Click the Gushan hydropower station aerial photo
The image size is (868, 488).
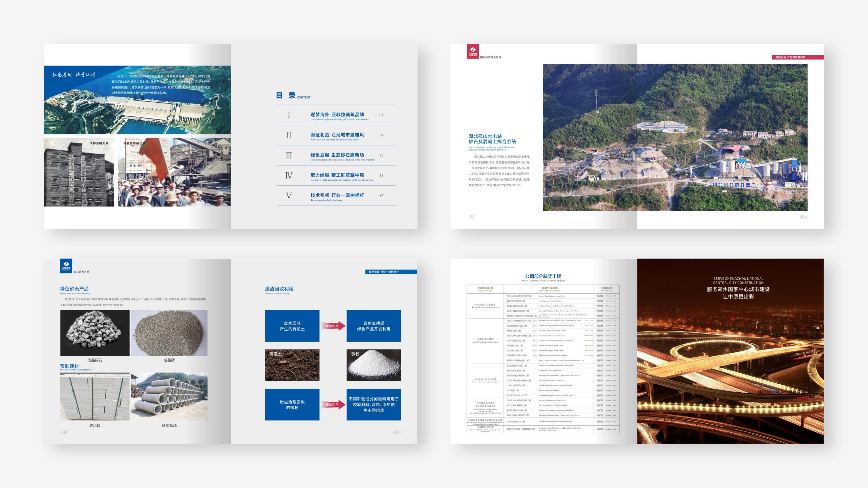(675, 138)
